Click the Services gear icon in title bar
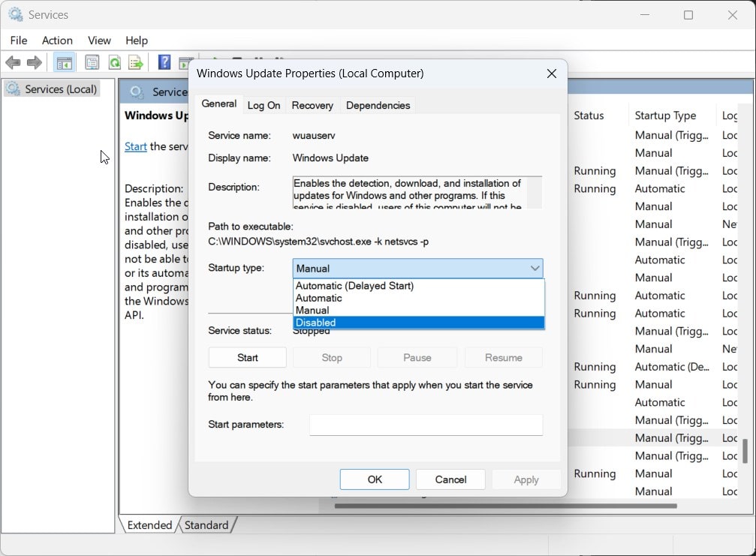Screen dimensions: 756x556 (x=16, y=15)
